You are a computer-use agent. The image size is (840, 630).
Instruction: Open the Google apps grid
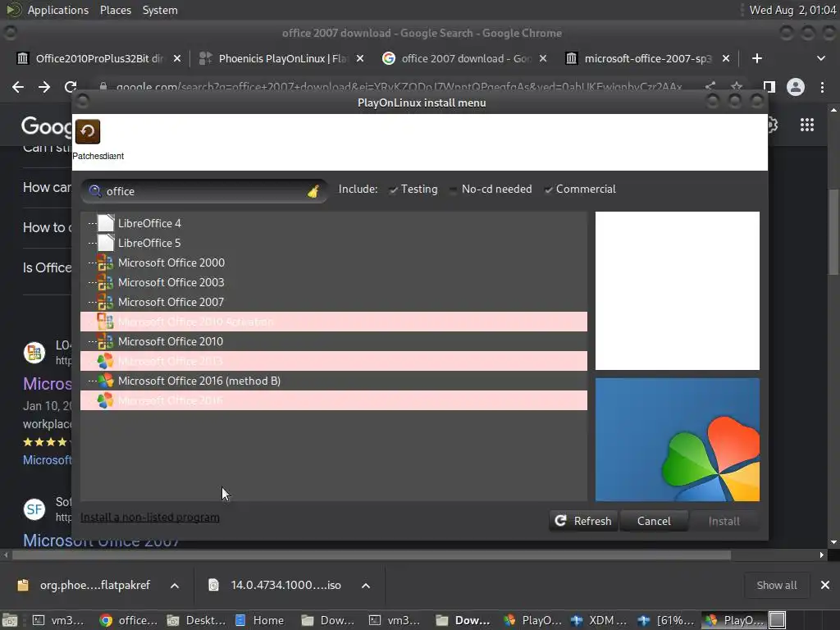pyautogui.click(x=807, y=125)
